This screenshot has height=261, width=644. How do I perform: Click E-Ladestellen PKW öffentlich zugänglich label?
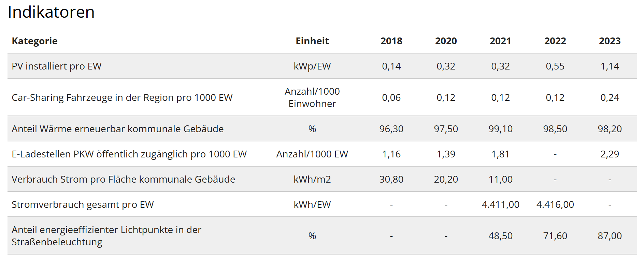click(129, 154)
